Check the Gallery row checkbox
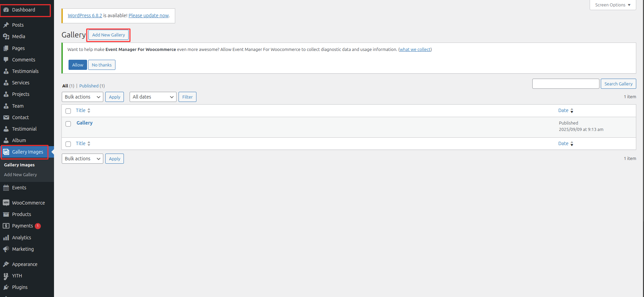Screen dimensions: 644x297 point(68,124)
